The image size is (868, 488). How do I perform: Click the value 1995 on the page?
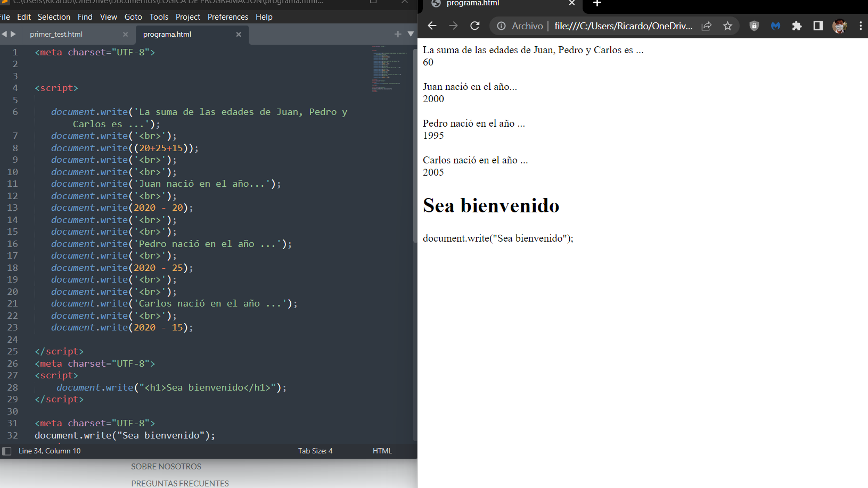click(433, 136)
